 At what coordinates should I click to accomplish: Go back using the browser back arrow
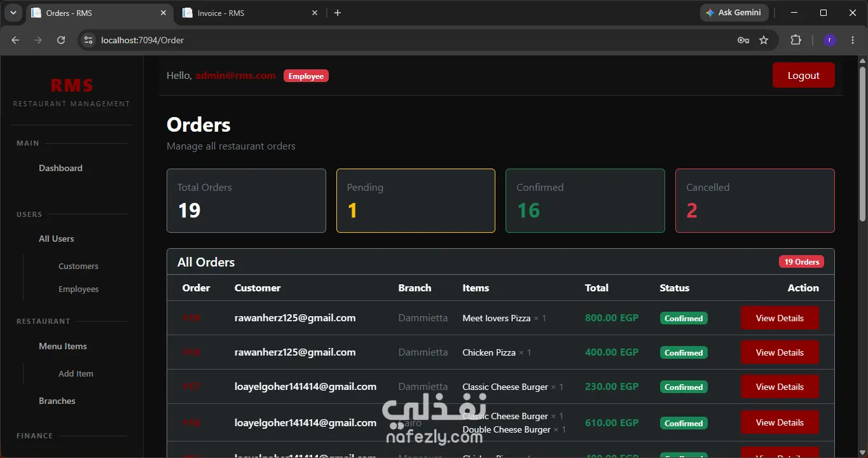click(x=15, y=40)
